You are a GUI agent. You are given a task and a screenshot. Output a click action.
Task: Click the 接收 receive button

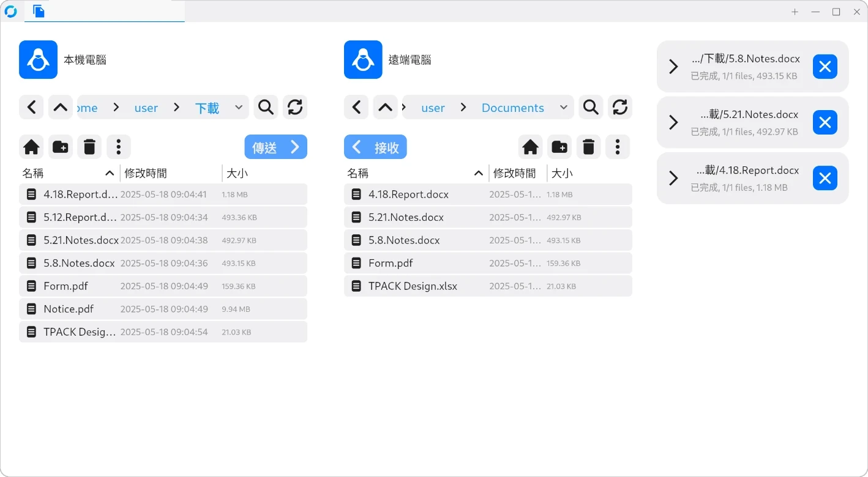[x=375, y=147]
